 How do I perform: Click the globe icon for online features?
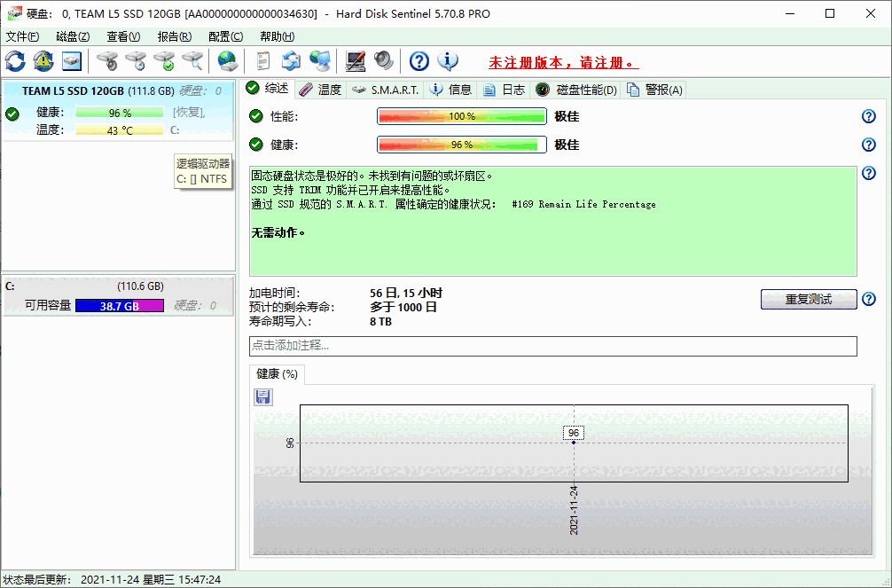click(x=227, y=61)
